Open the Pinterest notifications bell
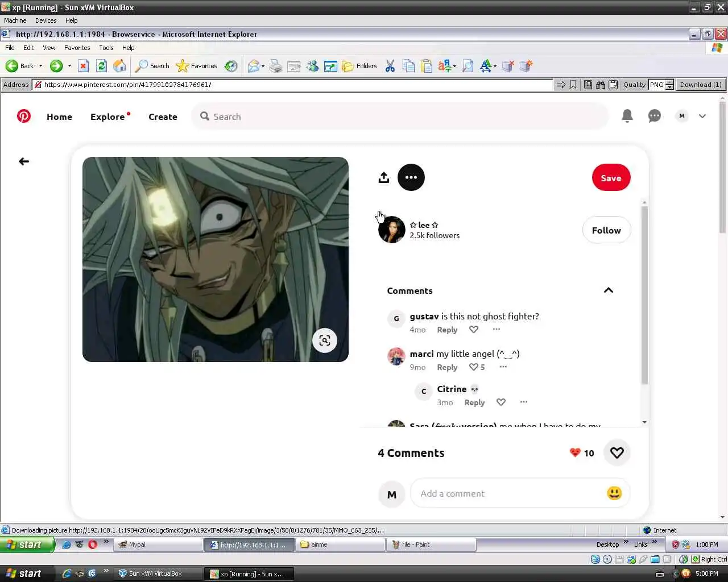 [627, 116]
